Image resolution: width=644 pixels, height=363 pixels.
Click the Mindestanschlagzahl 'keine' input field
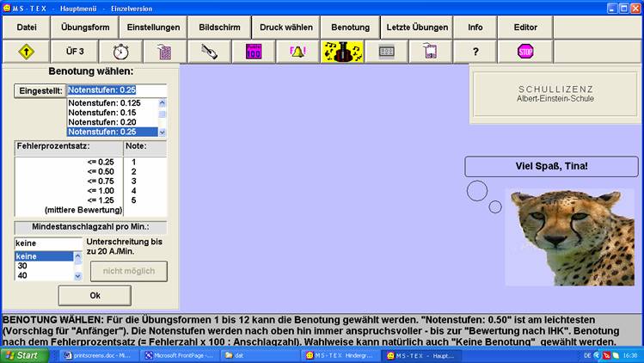click(x=48, y=243)
